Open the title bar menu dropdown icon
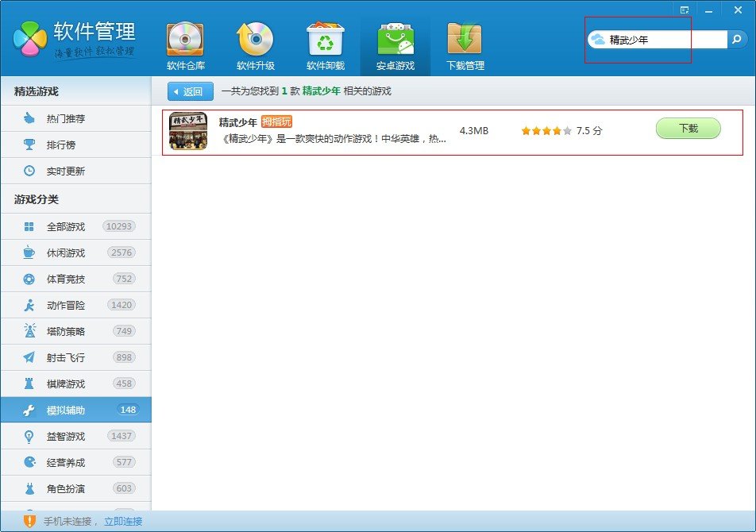This screenshot has height=532, width=756. pos(685,9)
